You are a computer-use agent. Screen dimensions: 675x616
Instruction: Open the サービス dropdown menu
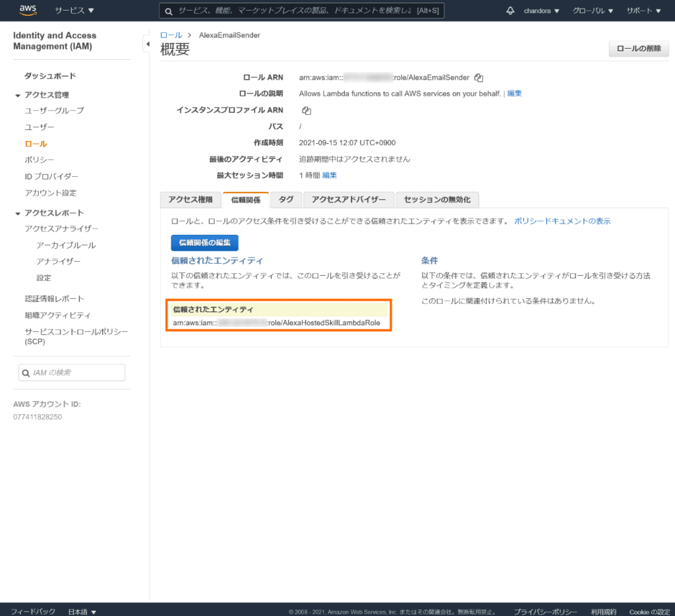(74, 11)
